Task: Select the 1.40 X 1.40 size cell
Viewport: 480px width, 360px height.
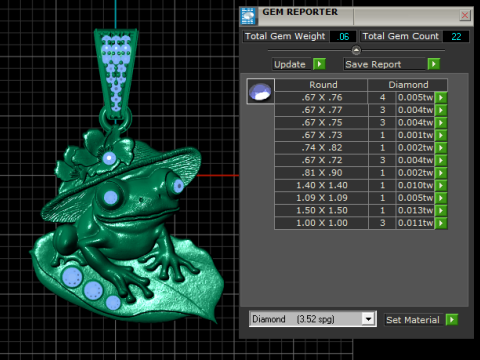Action: pos(322,185)
